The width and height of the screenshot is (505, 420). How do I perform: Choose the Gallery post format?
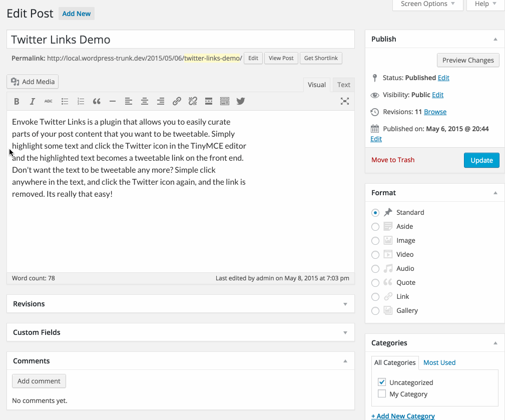tap(375, 311)
